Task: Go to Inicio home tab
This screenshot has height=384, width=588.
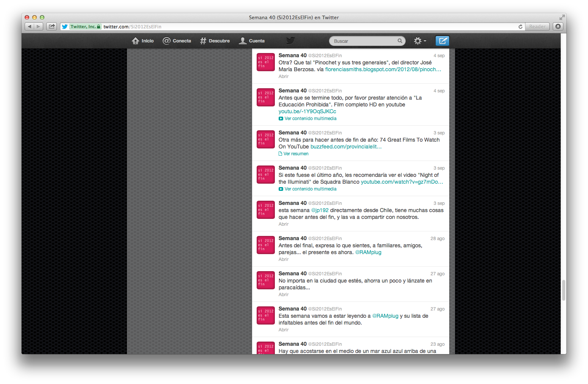Action: point(143,41)
